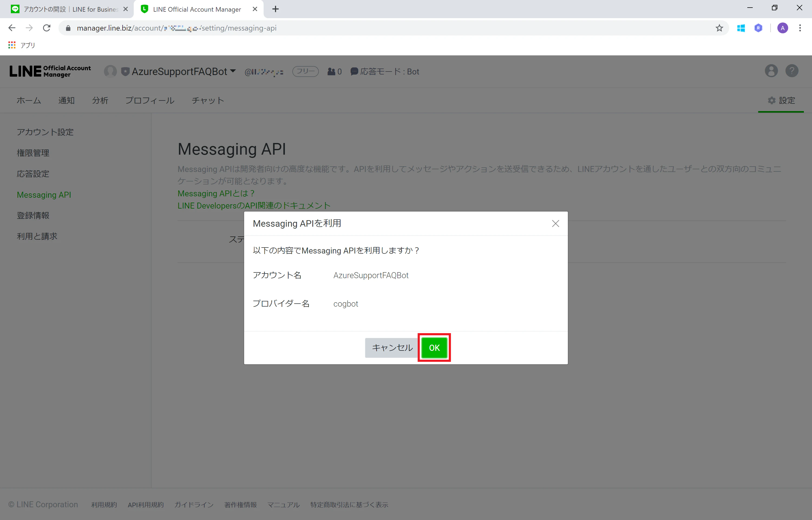Confirm with the green OK button

(434, 348)
